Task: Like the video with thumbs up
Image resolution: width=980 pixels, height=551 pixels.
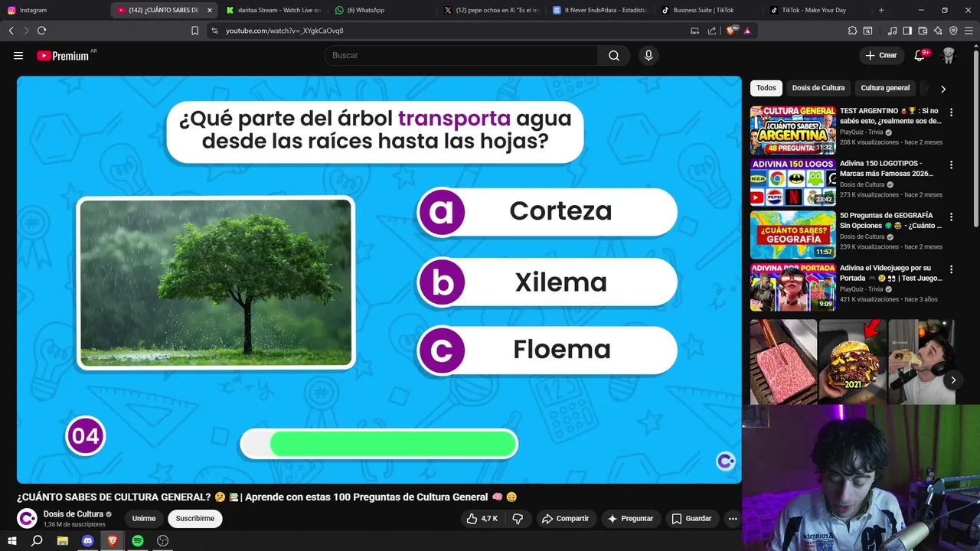Action: 482,519
